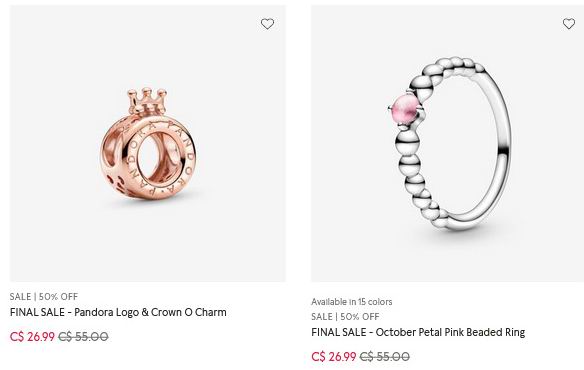Screen dimensions: 584x370
Task: Add Pandora Logo & Crown O Charm to wishlist
Action: click(267, 24)
